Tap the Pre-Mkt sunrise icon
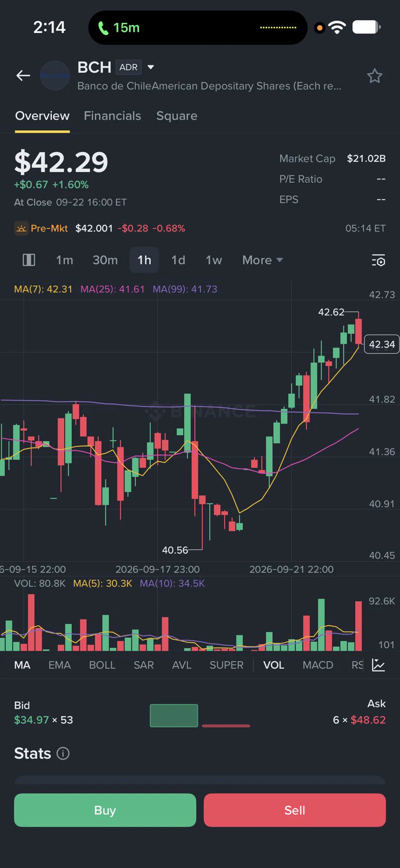 point(21,228)
